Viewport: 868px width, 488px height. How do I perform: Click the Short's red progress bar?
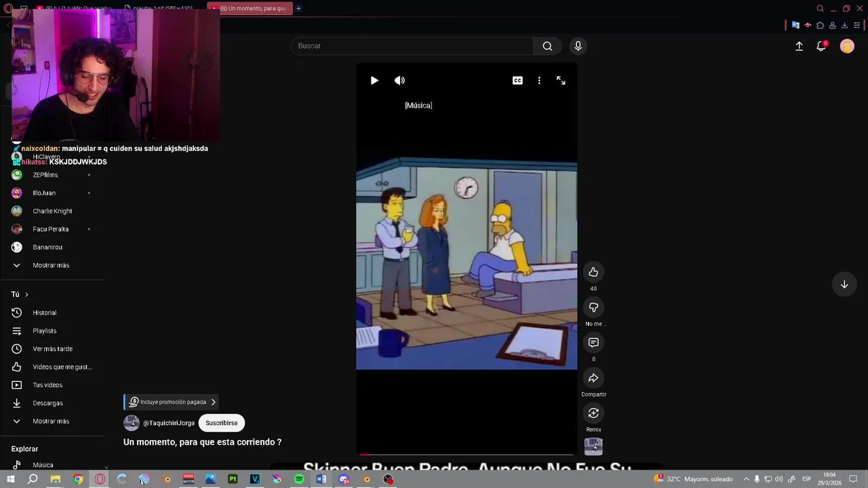467,454
